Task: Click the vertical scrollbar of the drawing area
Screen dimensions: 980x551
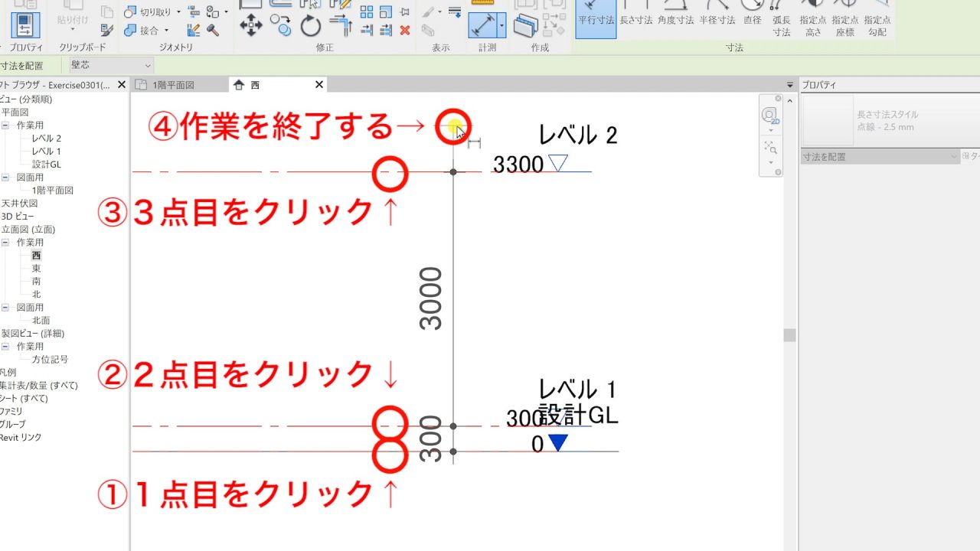Action: pos(789,334)
